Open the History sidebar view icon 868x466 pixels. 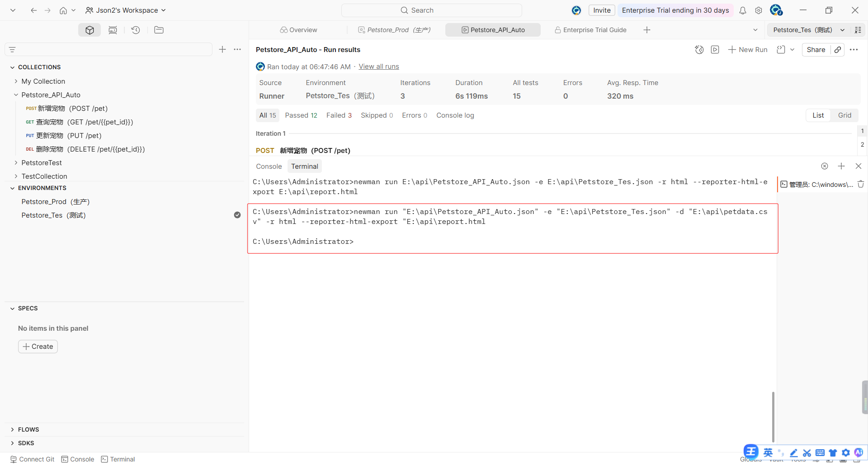(136, 30)
